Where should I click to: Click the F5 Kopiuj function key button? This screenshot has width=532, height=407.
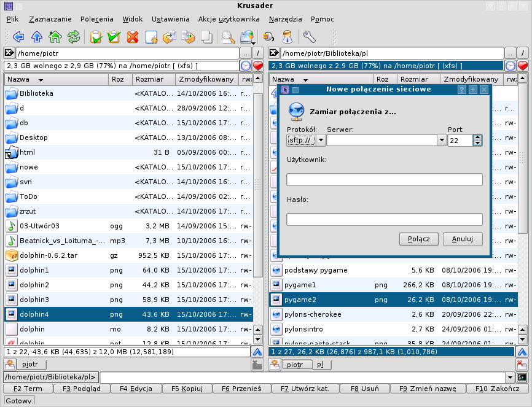pos(187,389)
